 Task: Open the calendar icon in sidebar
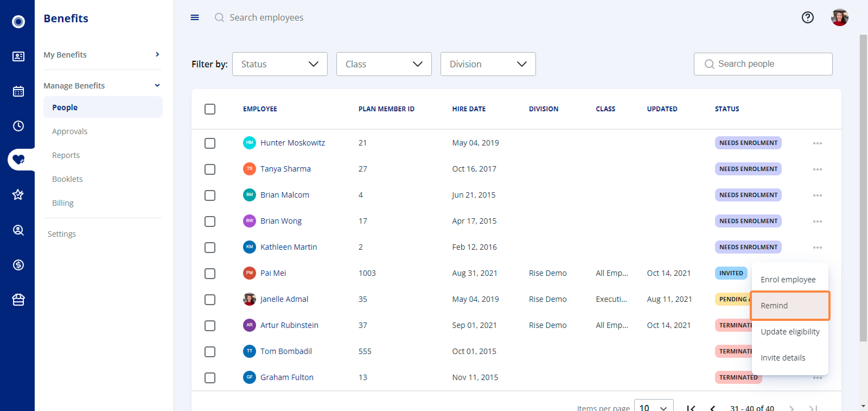pyautogui.click(x=18, y=91)
